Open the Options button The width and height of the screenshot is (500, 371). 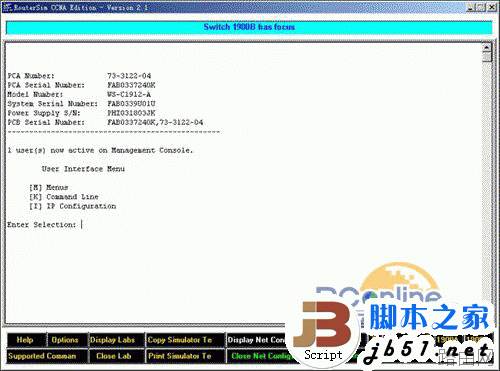click(65, 340)
